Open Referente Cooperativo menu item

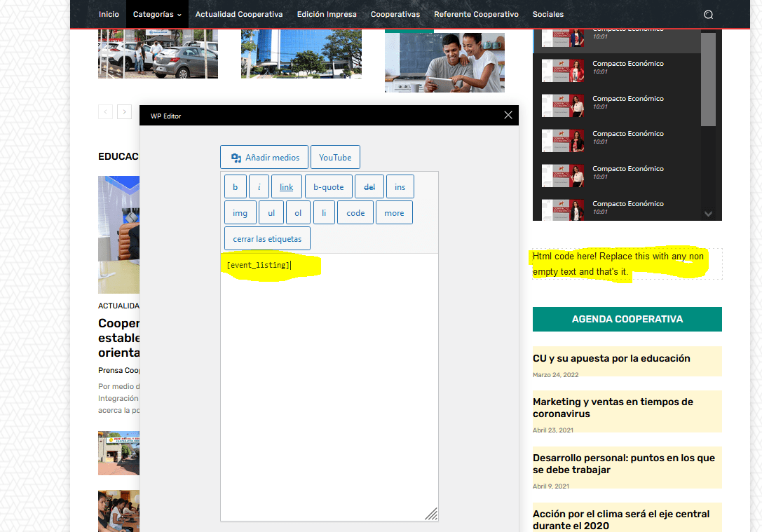[x=476, y=15]
